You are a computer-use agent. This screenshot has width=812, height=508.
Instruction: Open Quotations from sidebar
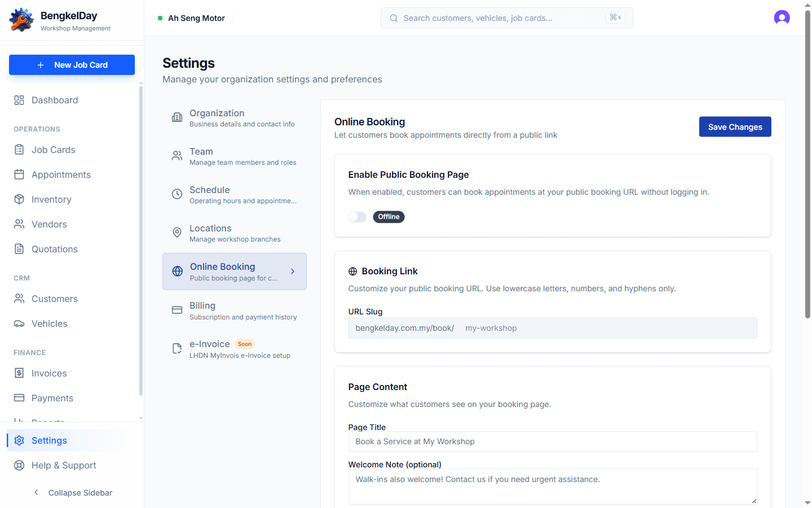[x=72, y=249]
